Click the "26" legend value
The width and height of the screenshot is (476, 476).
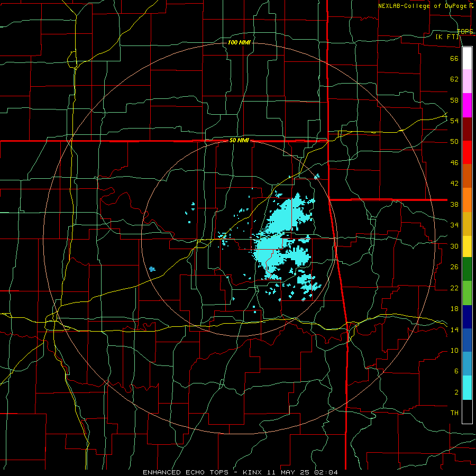454,267
